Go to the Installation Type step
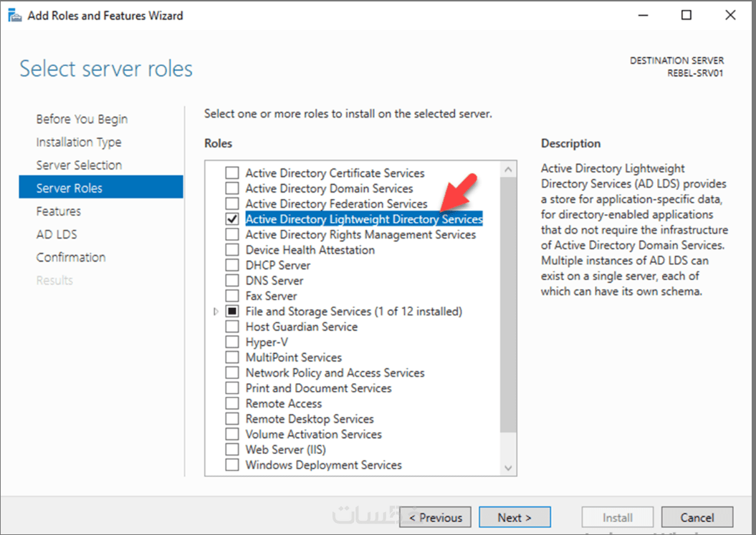 pos(79,143)
